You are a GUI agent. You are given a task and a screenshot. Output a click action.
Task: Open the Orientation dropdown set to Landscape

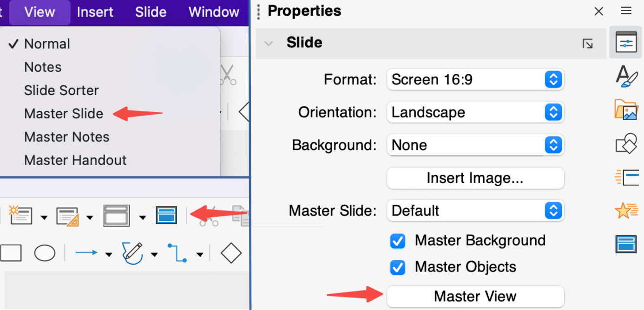tap(475, 112)
